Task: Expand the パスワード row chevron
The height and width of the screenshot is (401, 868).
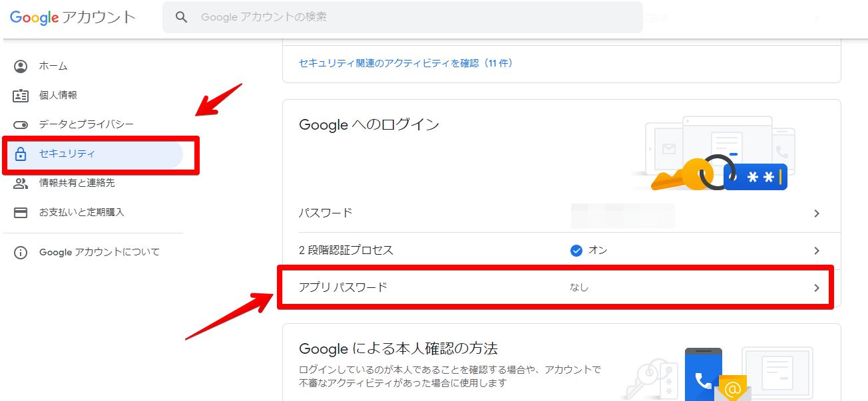Action: [817, 213]
